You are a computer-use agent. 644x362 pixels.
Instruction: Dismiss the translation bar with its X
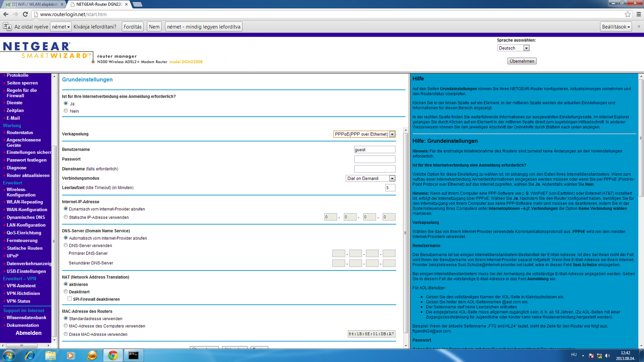coord(639,27)
